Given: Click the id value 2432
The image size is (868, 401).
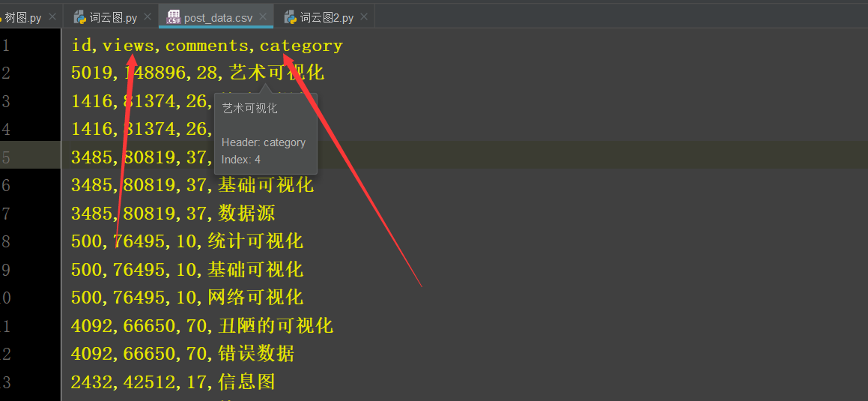Looking at the screenshot, I should [91, 382].
